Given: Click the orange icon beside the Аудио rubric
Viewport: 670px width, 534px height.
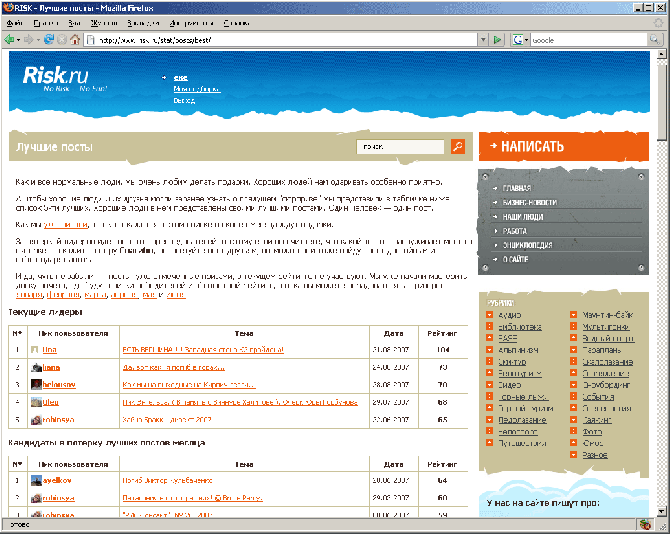Looking at the screenshot, I should click(x=488, y=315).
